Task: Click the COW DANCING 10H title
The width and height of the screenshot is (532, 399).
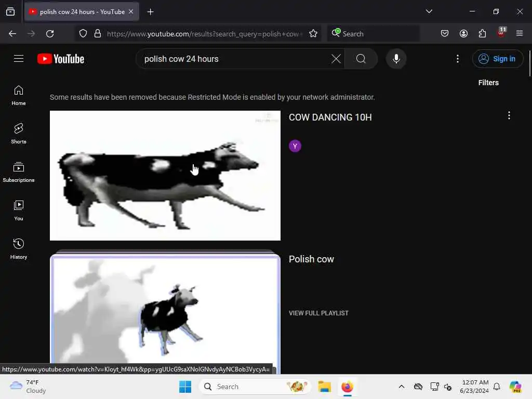Action: [x=330, y=117]
